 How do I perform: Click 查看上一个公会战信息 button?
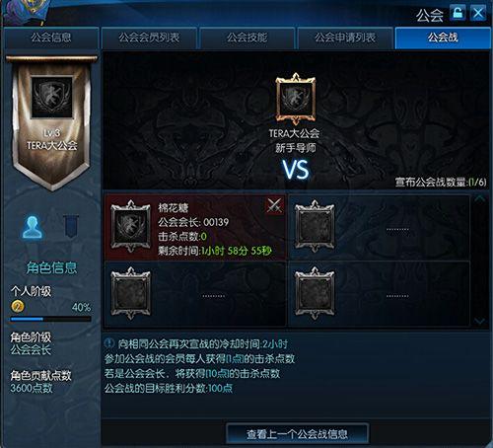pyautogui.click(x=297, y=434)
